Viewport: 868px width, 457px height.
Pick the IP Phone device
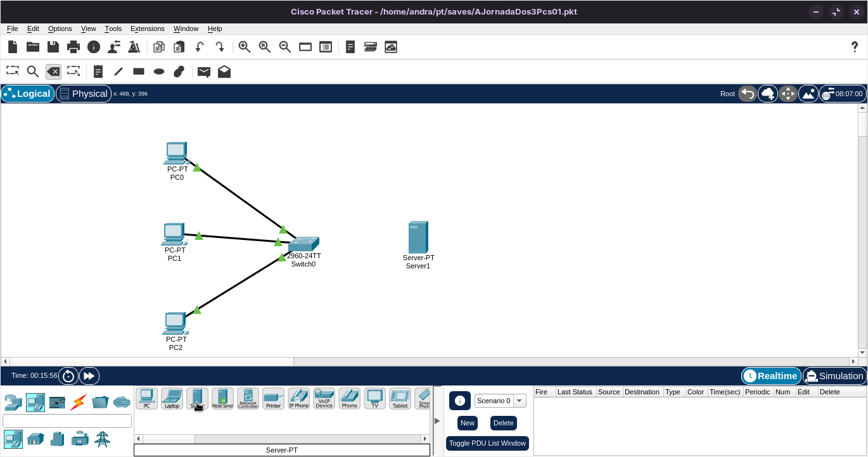[298, 399]
